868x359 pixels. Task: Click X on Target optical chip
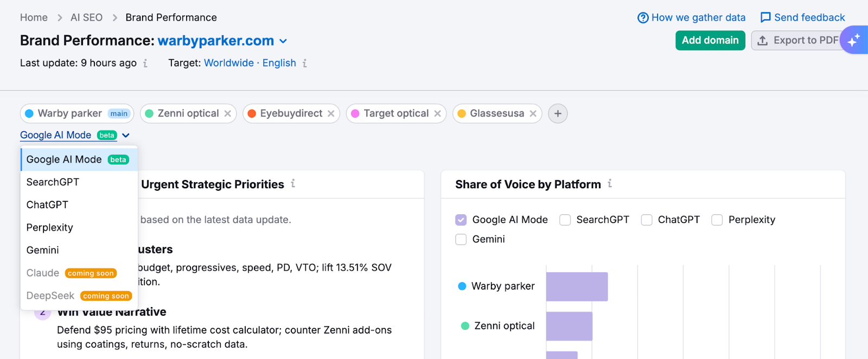point(437,113)
